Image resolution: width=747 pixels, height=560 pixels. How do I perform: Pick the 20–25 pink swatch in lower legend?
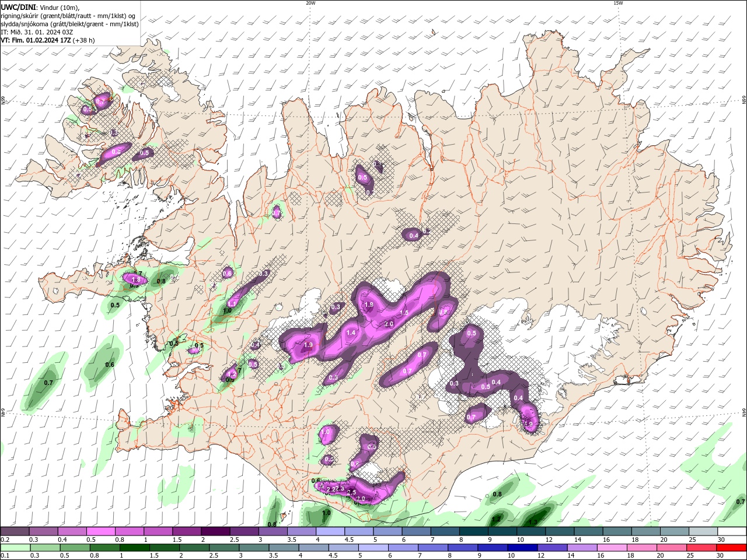672,548
